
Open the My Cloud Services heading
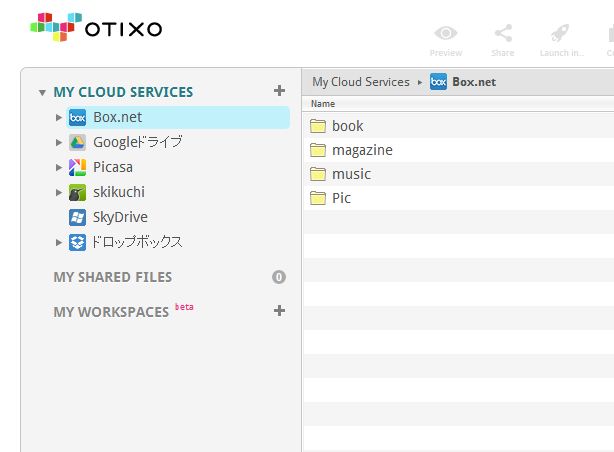pyautogui.click(x=123, y=92)
